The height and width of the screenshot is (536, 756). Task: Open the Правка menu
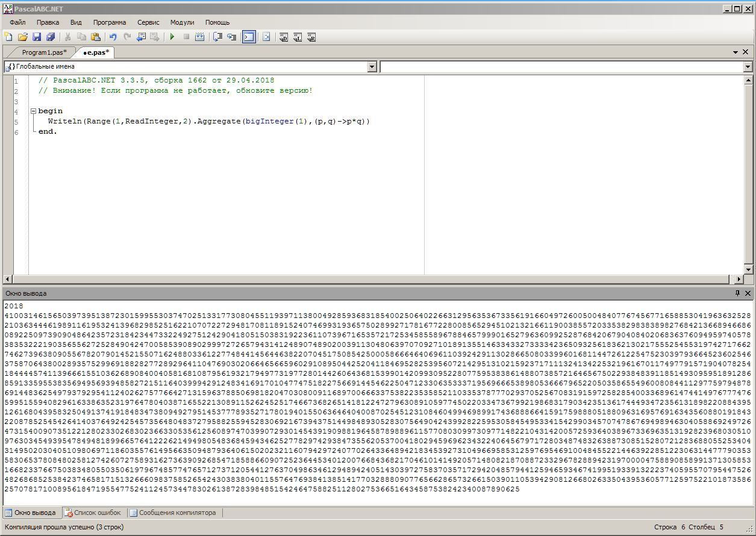pos(48,22)
